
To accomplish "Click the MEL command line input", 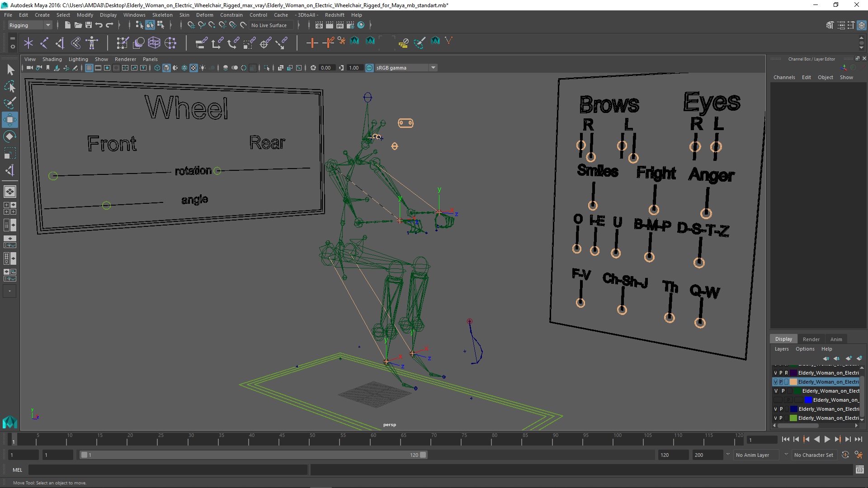I will [168, 470].
